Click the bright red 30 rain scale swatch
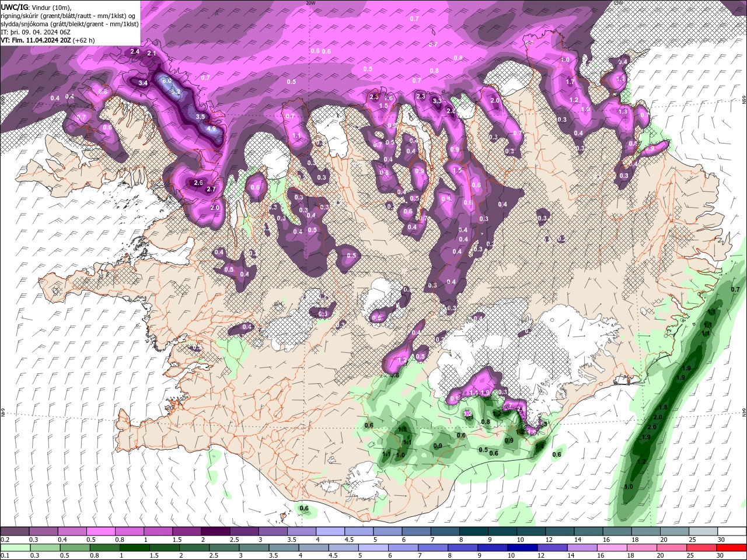Image resolution: width=747 pixels, height=560 pixels. pos(731,548)
